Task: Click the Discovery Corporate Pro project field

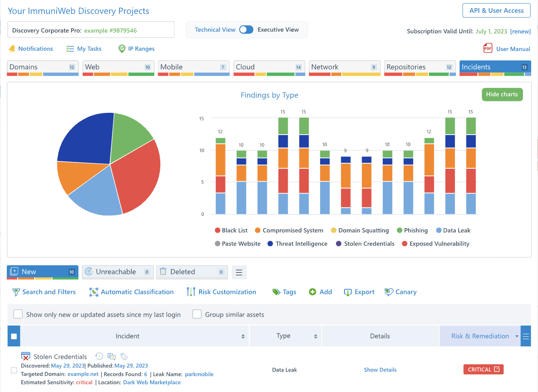Action: click(x=91, y=30)
